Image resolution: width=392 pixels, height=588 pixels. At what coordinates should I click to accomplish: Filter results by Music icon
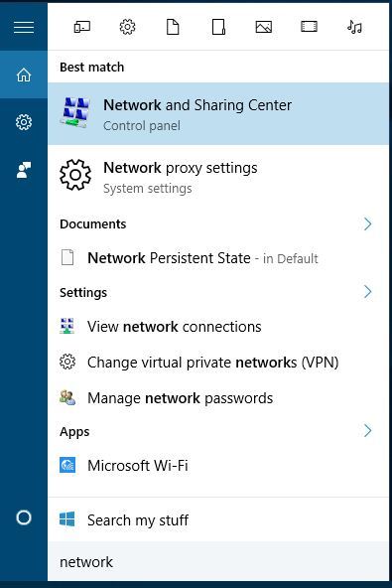point(354,27)
